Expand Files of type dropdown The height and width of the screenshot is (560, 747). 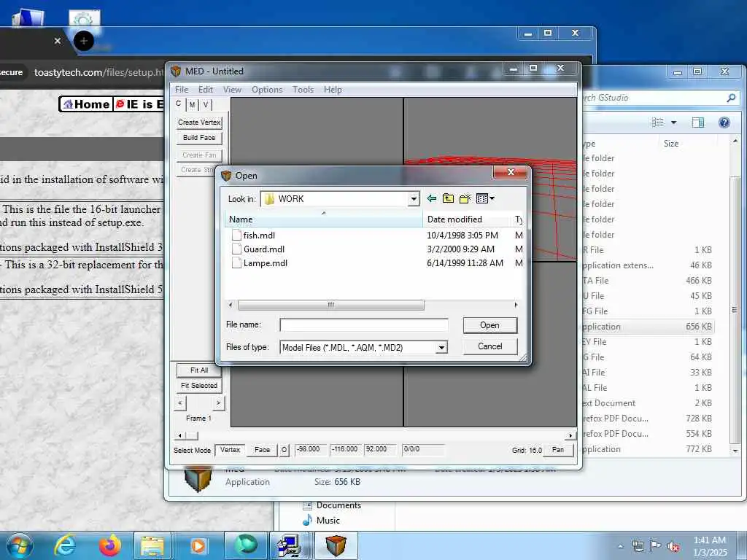441,348
